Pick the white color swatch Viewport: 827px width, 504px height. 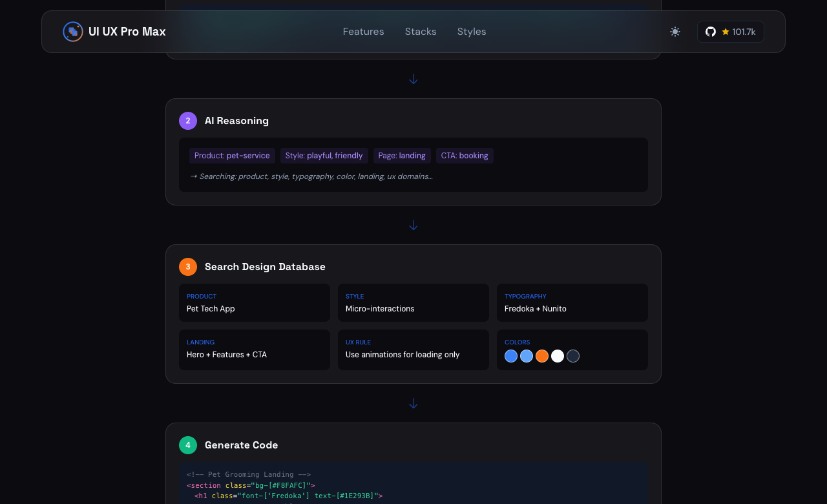point(558,356)
